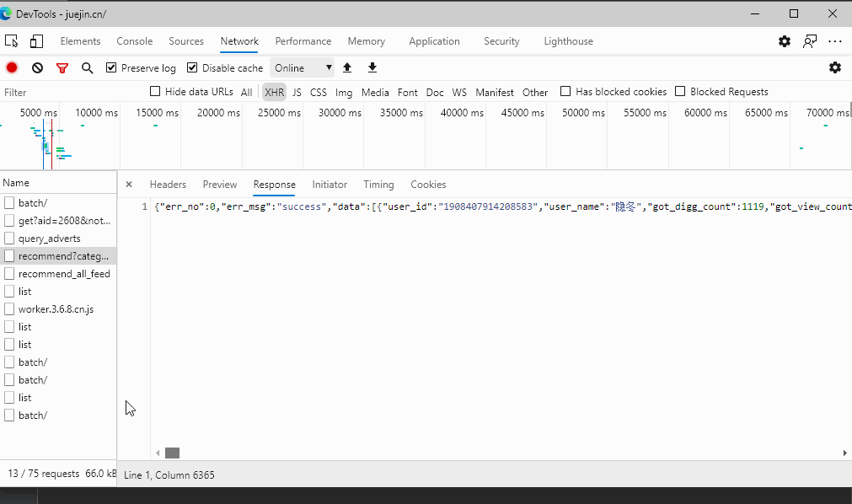
Task: Import HAR file
Action: click(347, 67)
